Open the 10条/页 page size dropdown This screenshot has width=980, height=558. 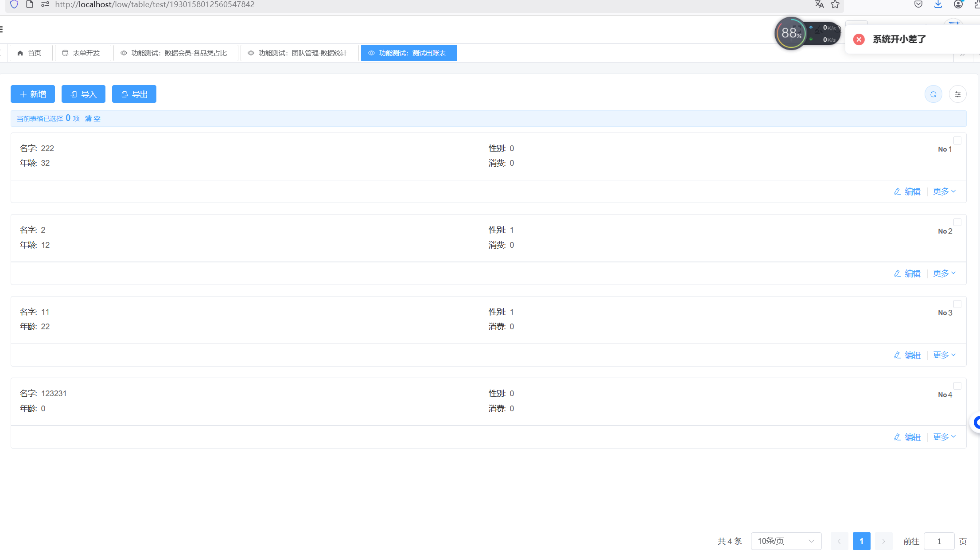click(786, 541)
